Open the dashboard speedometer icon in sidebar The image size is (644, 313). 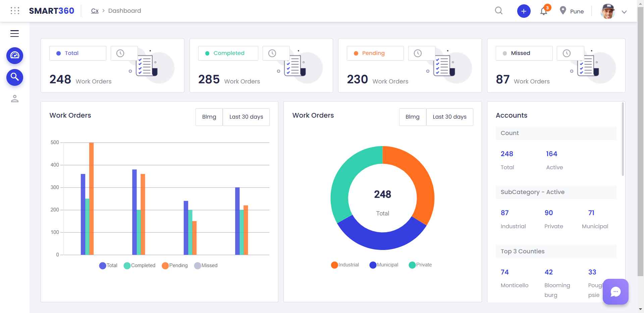click(15, 56)
